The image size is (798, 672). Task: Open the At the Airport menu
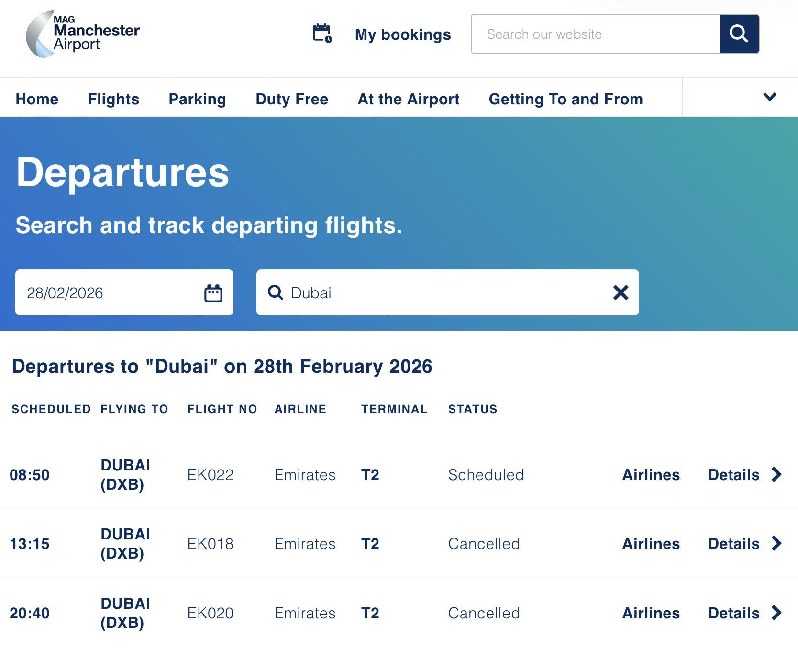[x=409, y=99]
